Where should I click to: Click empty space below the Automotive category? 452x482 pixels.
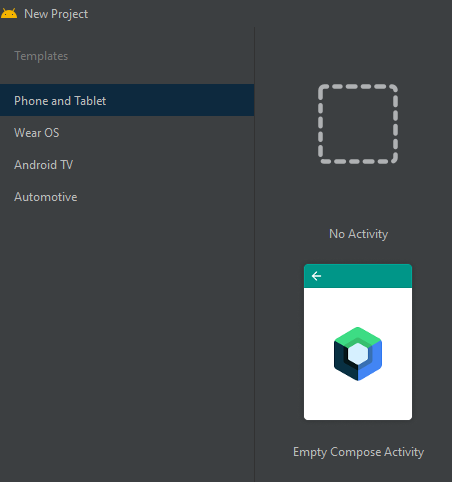click(127, 333)
